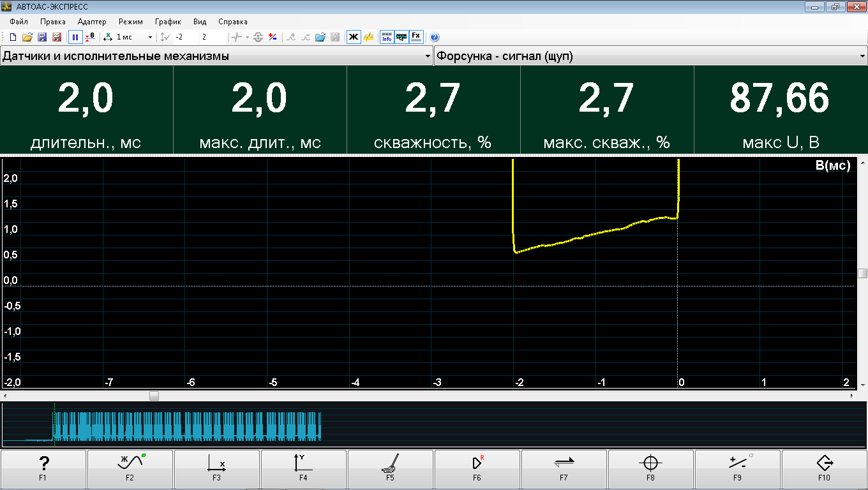Edit the lower voltage limit field showing -2
Screen dimensions: 868x490
coord(185,37)
